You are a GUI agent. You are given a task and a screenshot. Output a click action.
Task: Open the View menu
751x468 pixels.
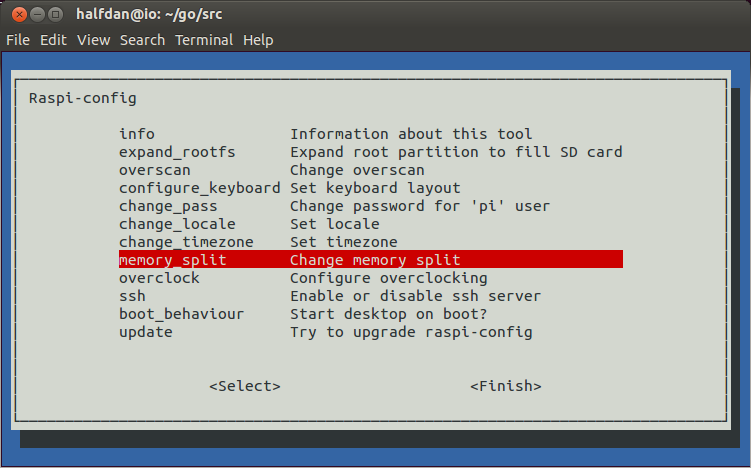click(x=93, y=40)
